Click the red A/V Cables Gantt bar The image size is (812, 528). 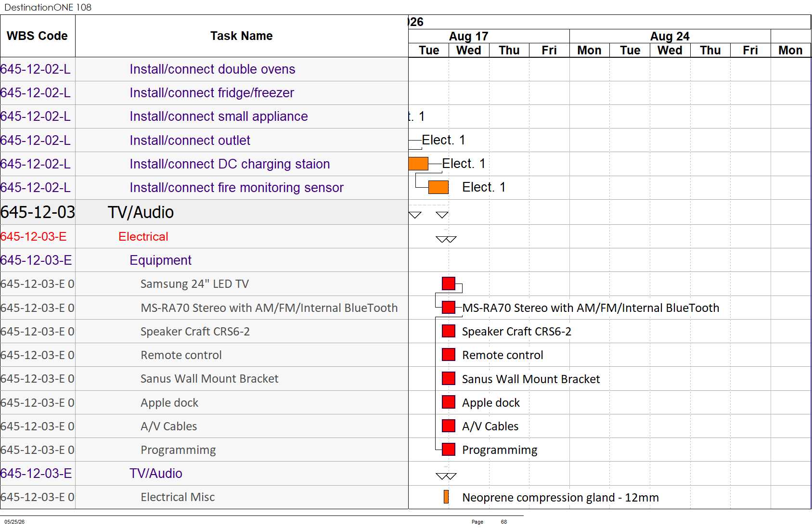(x=448, y=425)
